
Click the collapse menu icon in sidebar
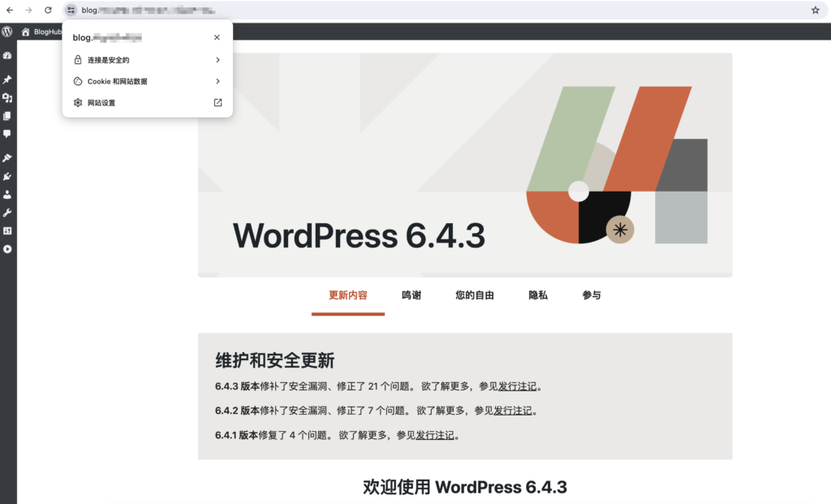[x=7, y=249]
